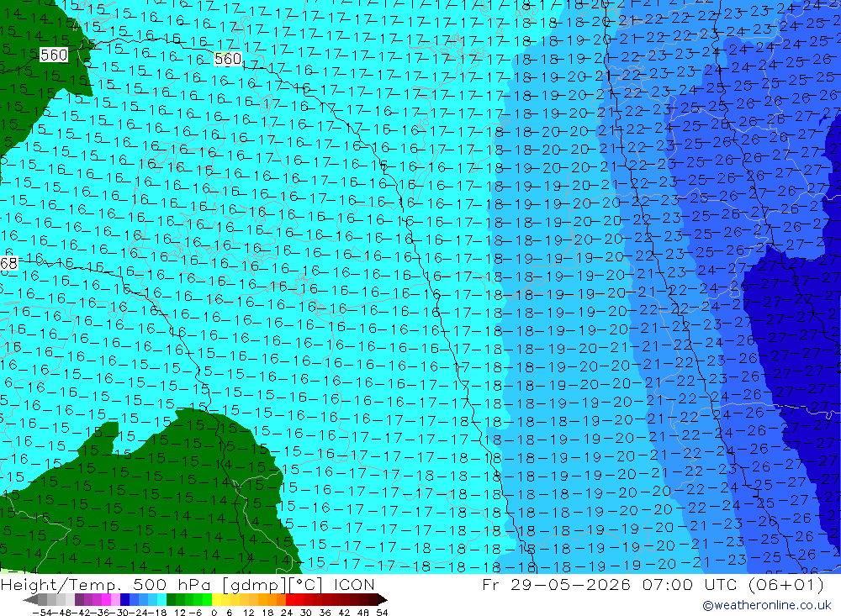The width and height of the screenshot is (841, 616).
Task: Click the '560' contour label beside the green area
Action: coord(54,55)
